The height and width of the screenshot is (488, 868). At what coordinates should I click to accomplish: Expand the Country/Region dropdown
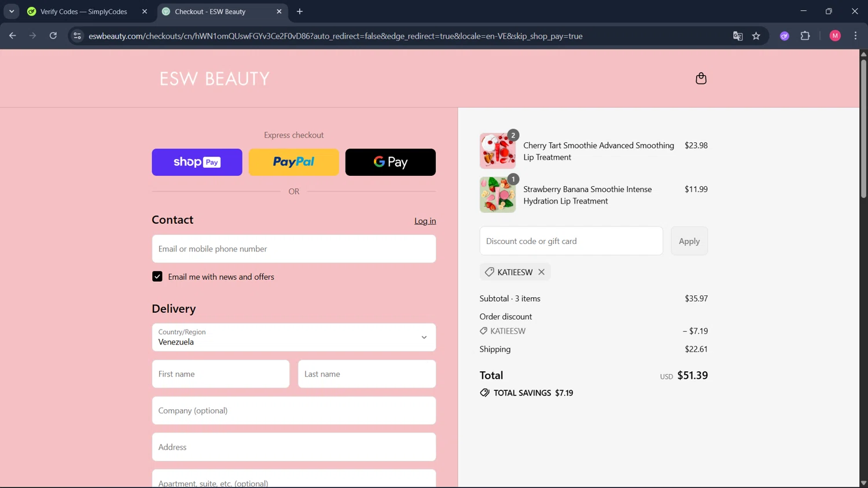click(294, 337)
